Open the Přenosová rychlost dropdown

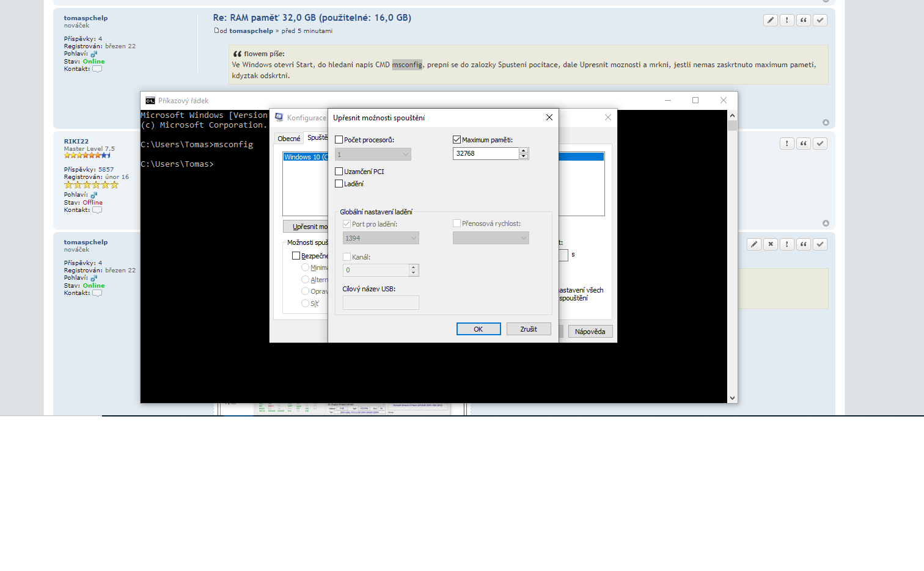(491, 238)
